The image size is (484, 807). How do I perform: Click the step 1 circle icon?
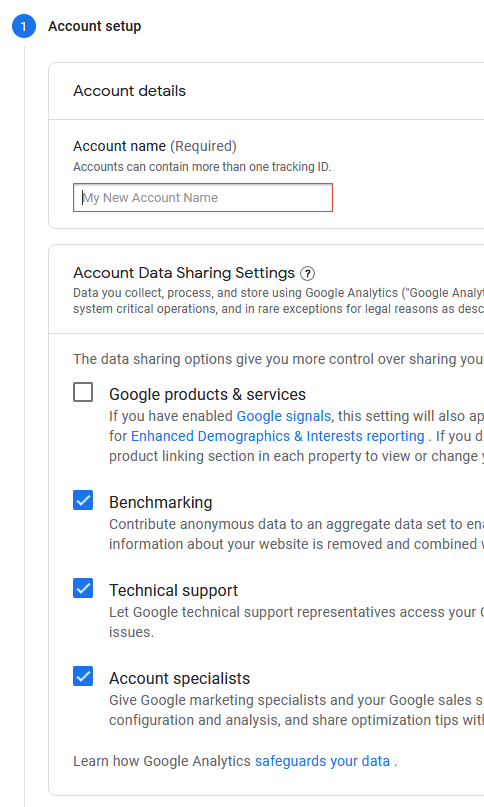[24, 26]
